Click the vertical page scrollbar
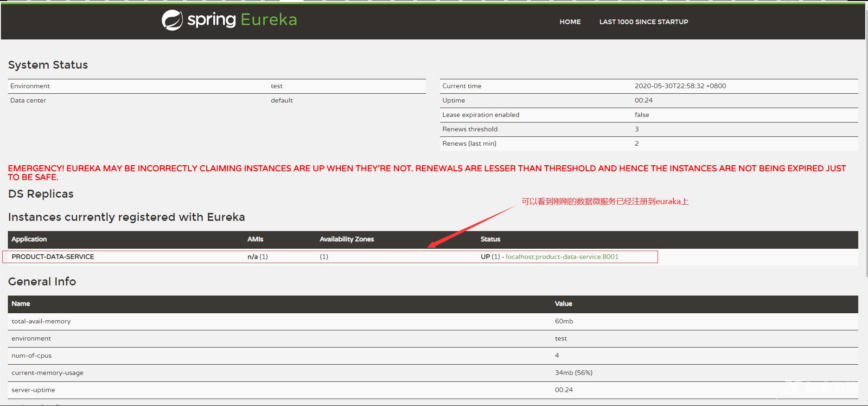This screenshot has width=868, height=406. [865, 139]
